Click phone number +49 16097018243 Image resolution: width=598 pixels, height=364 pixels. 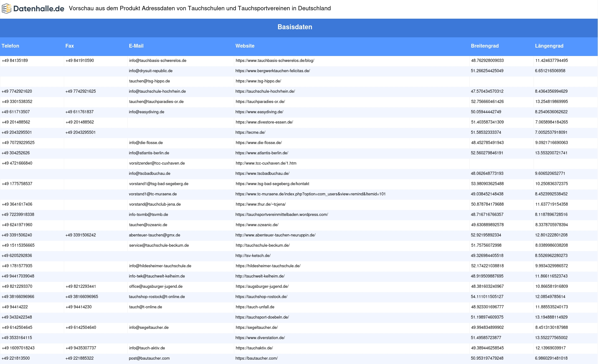pyautogui.click(x=18, y=348)
